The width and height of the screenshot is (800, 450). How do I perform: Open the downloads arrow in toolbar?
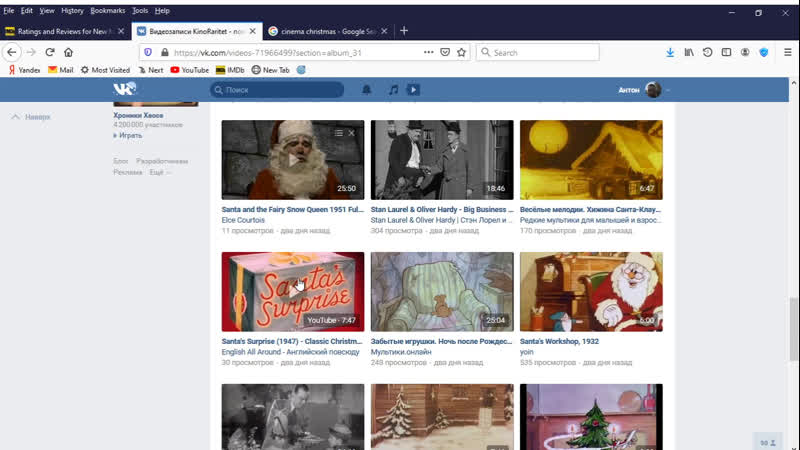coord(670,52)
